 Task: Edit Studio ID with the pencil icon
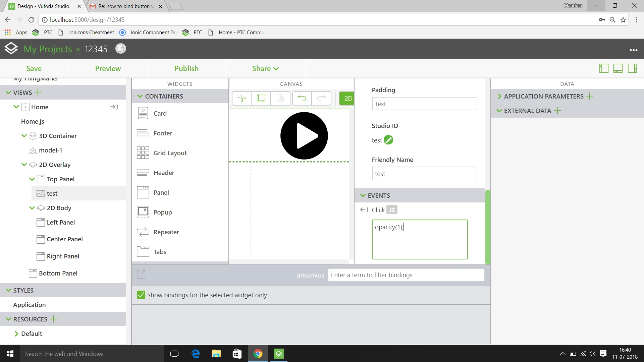388,140
